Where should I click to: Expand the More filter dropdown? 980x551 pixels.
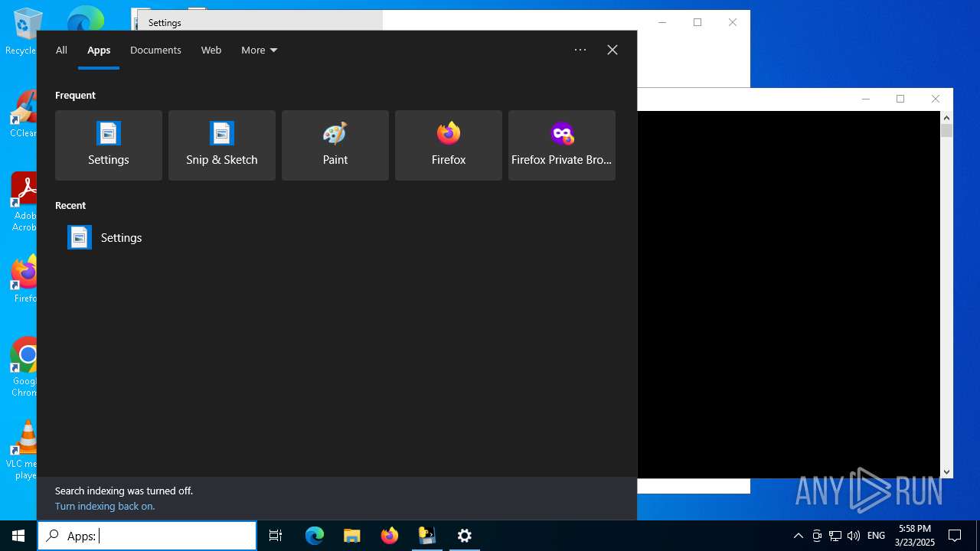pyautogui.click(x=259, y=50)
